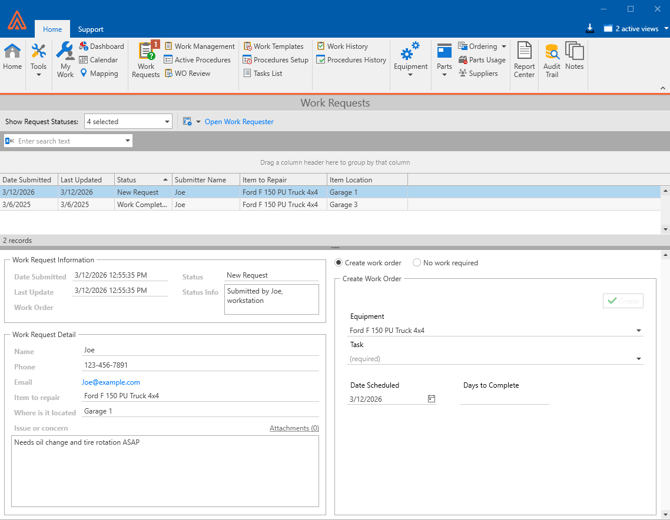Select the Create work order radio button
Image resolution: width=670 pixels, height=520 pixels.
[x=339, y=263]
